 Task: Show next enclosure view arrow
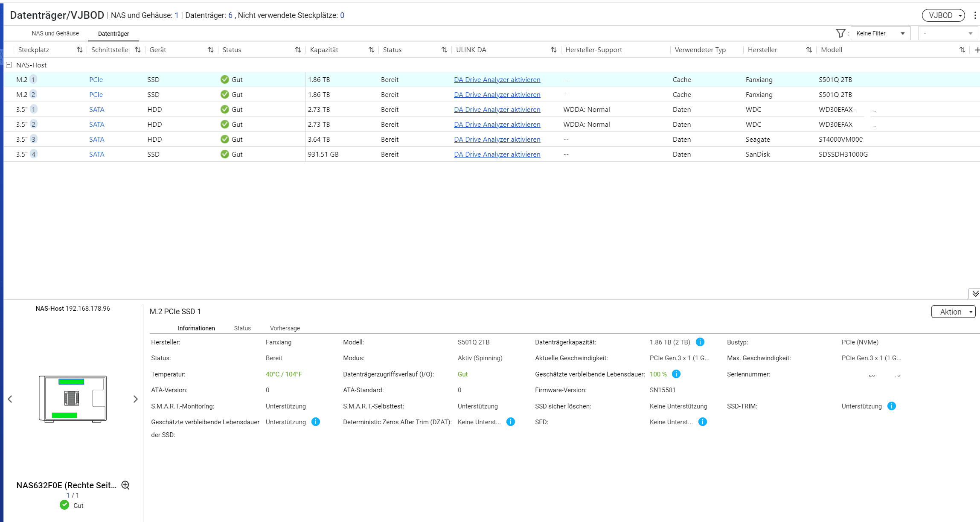click(x=135, y=399)
